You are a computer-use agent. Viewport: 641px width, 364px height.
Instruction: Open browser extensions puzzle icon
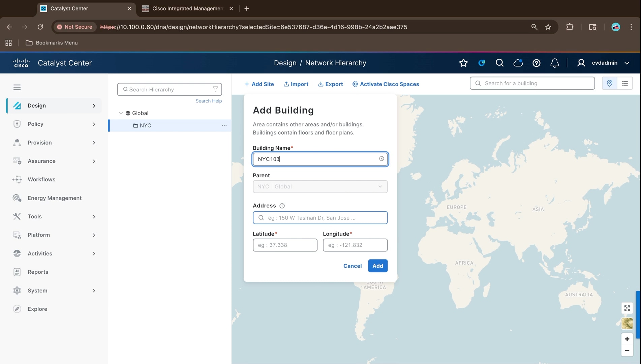[570, 27]
